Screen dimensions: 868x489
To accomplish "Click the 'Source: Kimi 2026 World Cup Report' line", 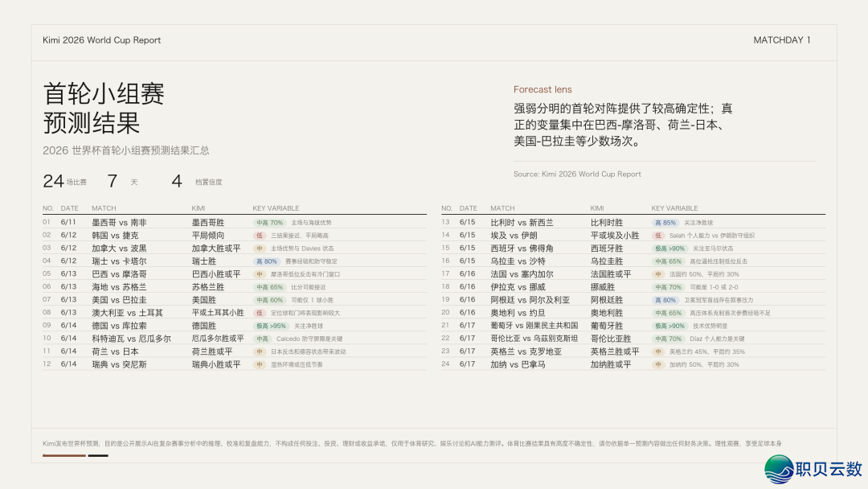I will [577, 174].
